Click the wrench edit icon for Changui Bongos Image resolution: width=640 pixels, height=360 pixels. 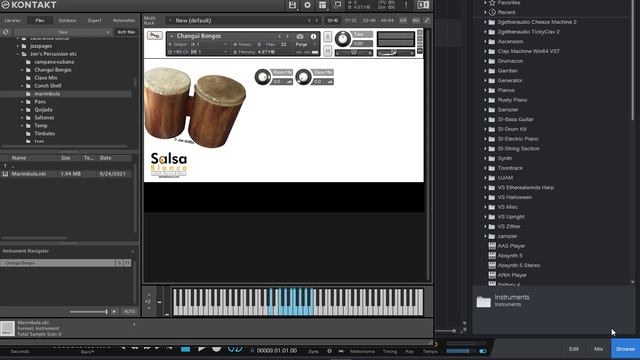tap(155, 36)
